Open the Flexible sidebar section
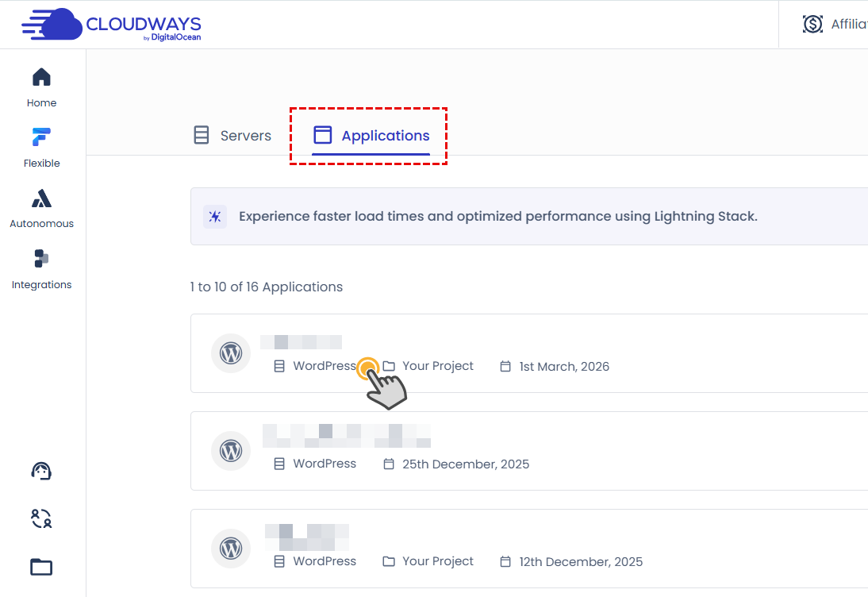This screenshot has height=597, width=868. (41, 148)
